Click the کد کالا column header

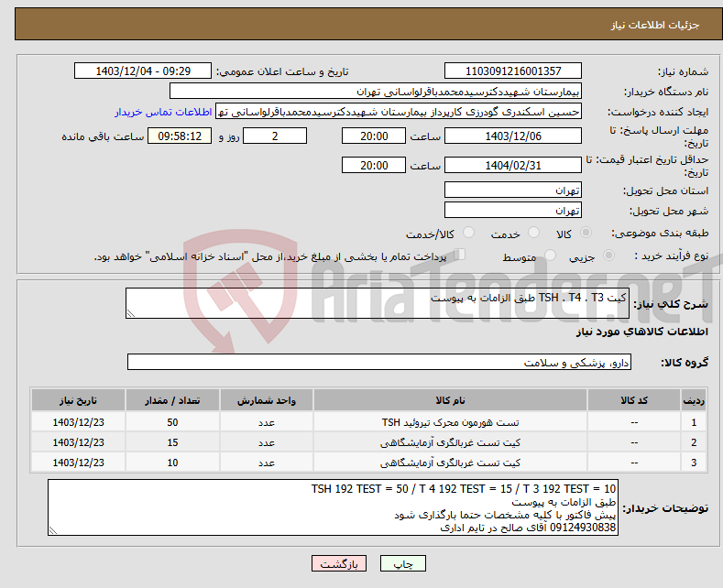(634, 400)
